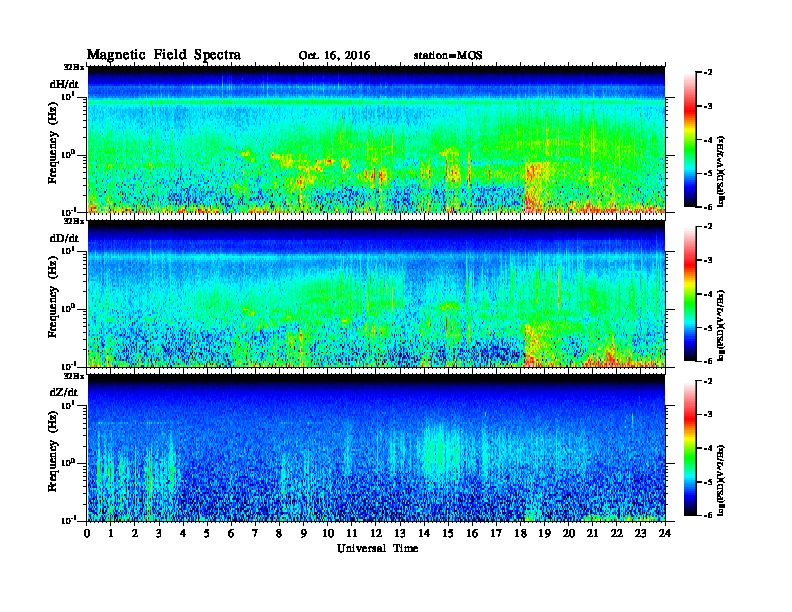Click the hour 16 tick label
This screenshot has height=612, width=792.
(472, 533)
